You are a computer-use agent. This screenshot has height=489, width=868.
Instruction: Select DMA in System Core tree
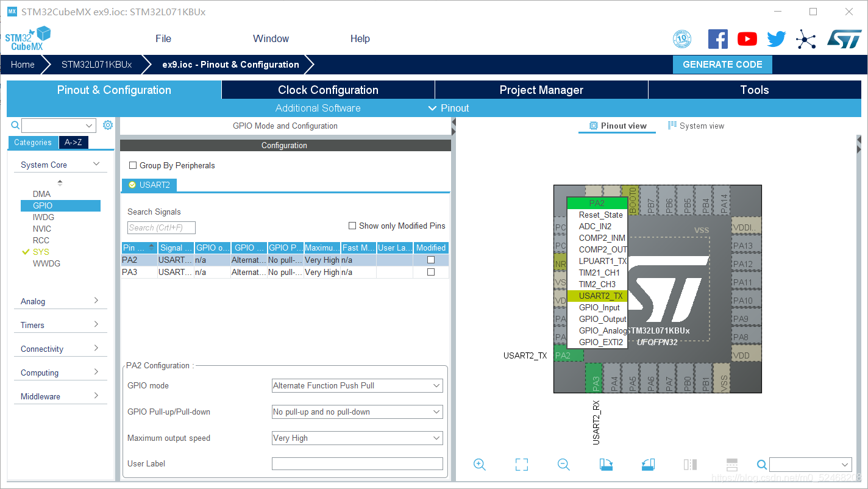(x=41, y=194)
